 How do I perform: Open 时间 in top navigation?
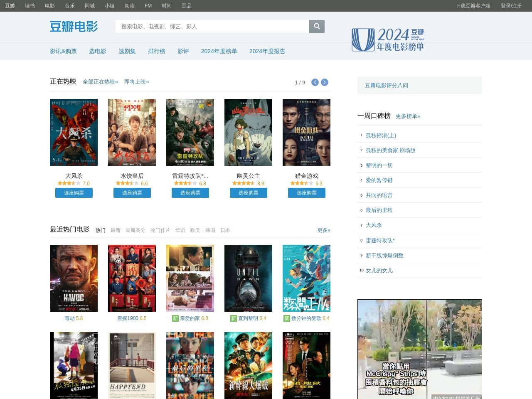click(x=167, y=6)
